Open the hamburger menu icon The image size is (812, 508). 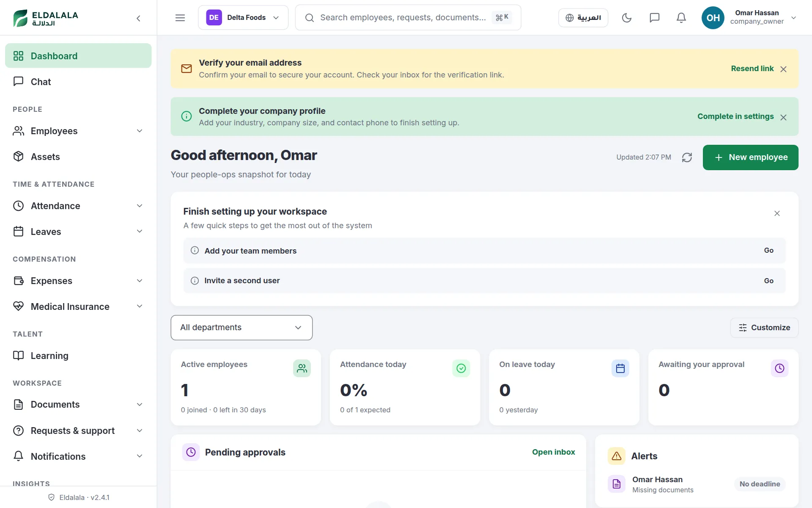click(180, 18)
